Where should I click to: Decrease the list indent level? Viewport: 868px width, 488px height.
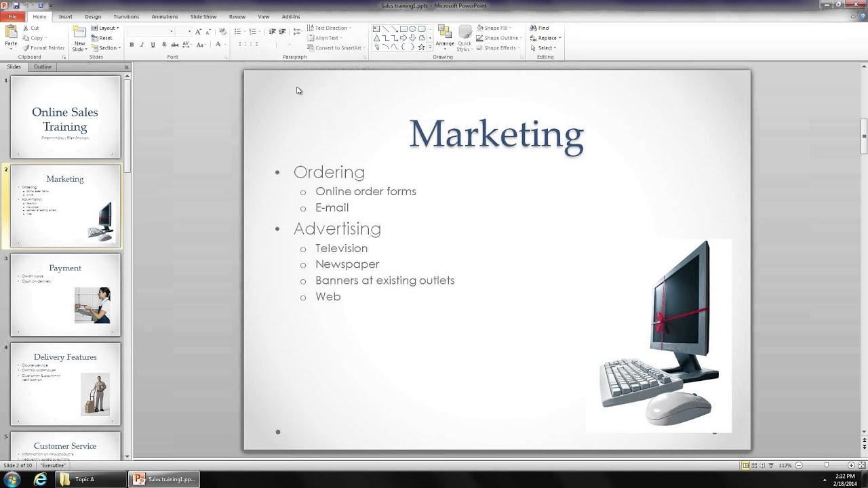pos(272,32)
